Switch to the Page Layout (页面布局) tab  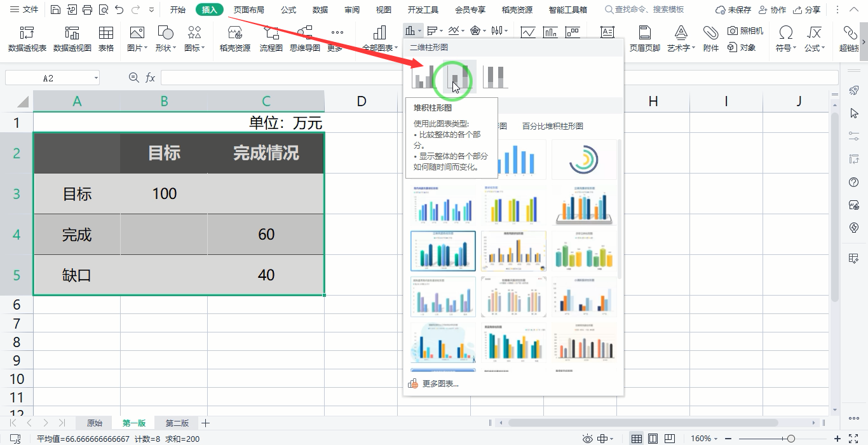point(248,10)
